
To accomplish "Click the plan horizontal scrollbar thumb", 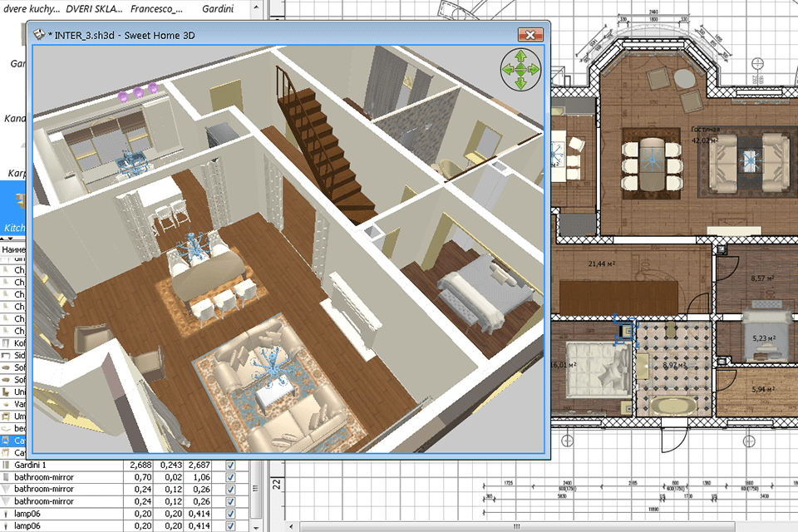I will click(516, 526).
